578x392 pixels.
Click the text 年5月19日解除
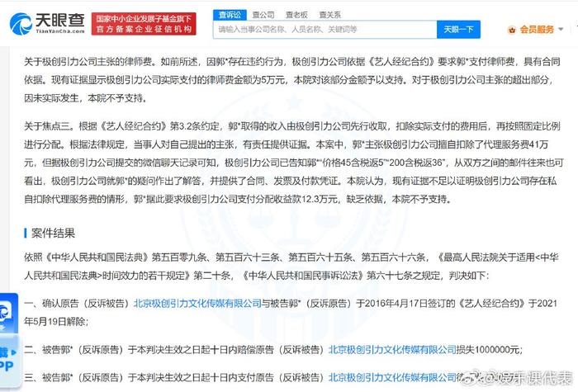point(55,322)
